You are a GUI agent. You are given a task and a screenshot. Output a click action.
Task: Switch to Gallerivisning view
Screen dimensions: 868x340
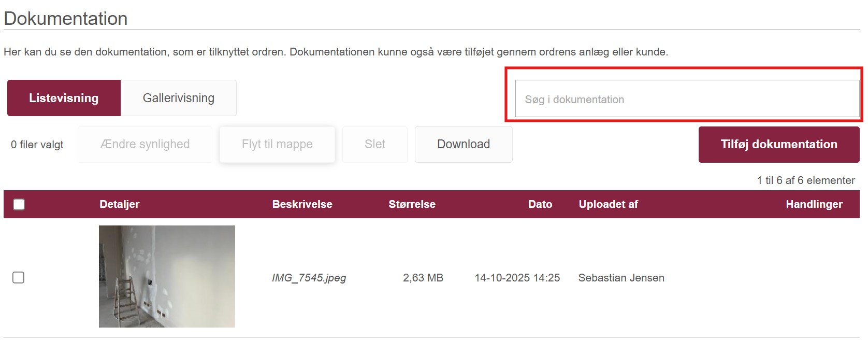coord(178,98)
